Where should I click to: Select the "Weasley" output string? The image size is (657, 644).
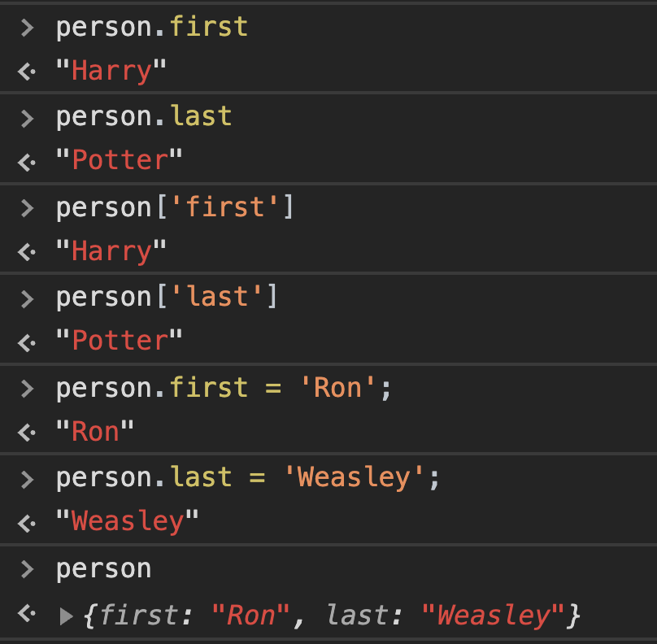tap(128, 521)
